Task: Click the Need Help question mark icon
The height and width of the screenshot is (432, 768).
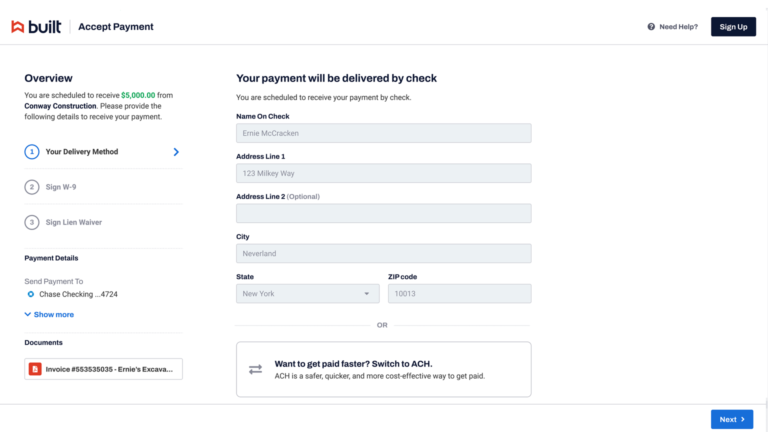Action: click(x=651, y=26)
